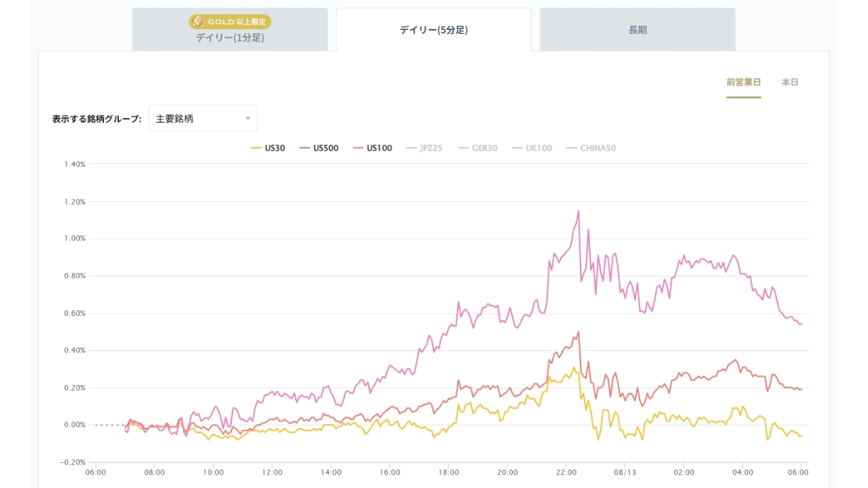Image resolution: width=868 pixels, height=488 pixels.
Task: Click the -0.20% y-axis label
Action: tap(73, 462)
